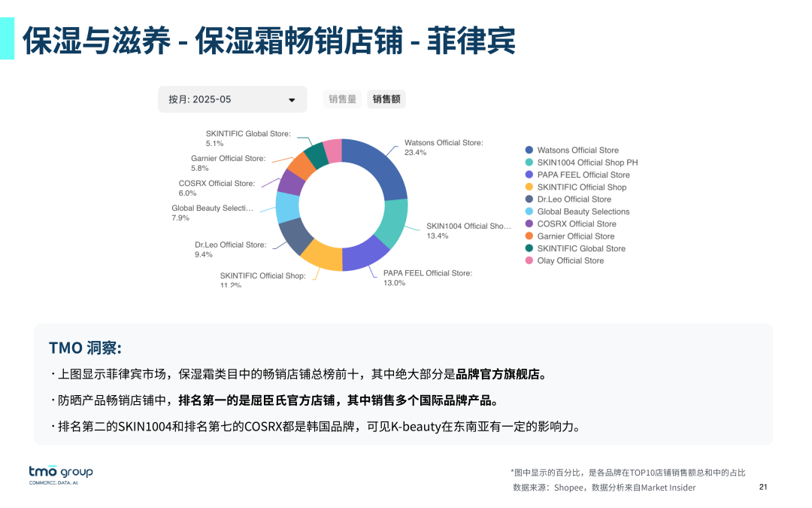Select the pink Olay donut segment
The width and height of the screenshot is (812, 508).
tap(333, 151)
